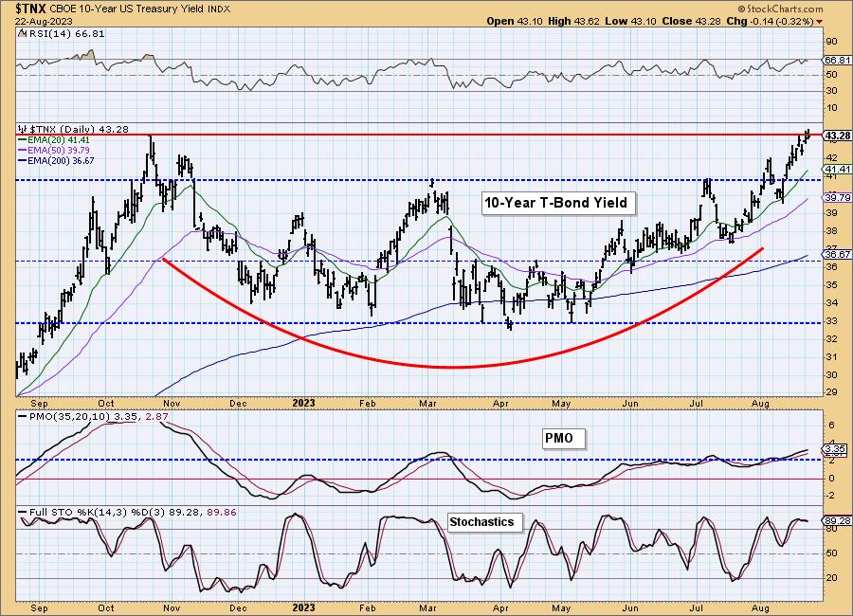Click the 66.81 RSI axis value tag
The width and height of the screenshot is (853, 616).
[x=837, y=61]
